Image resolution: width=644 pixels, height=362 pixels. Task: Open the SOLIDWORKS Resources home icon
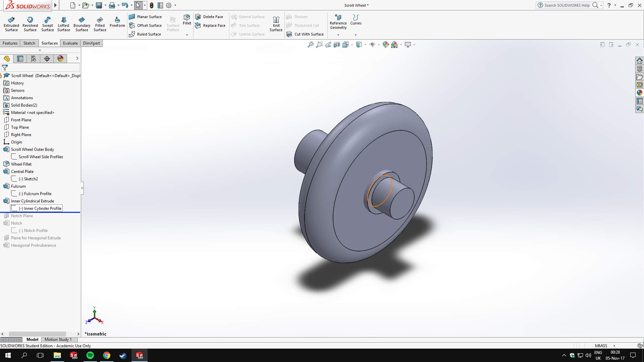pyautogui.click(x=640, y=61)
